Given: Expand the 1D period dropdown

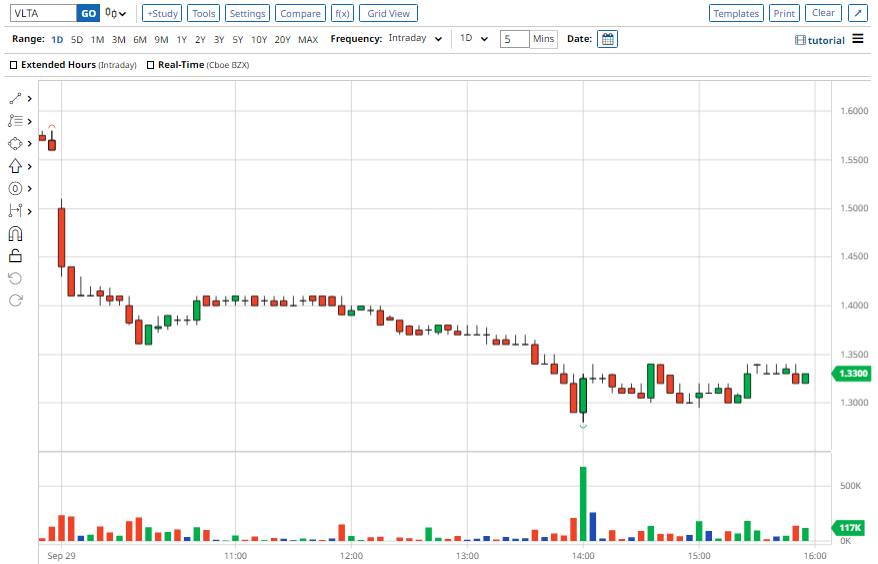Looking at the screenshot, I should tap(474, 39).
